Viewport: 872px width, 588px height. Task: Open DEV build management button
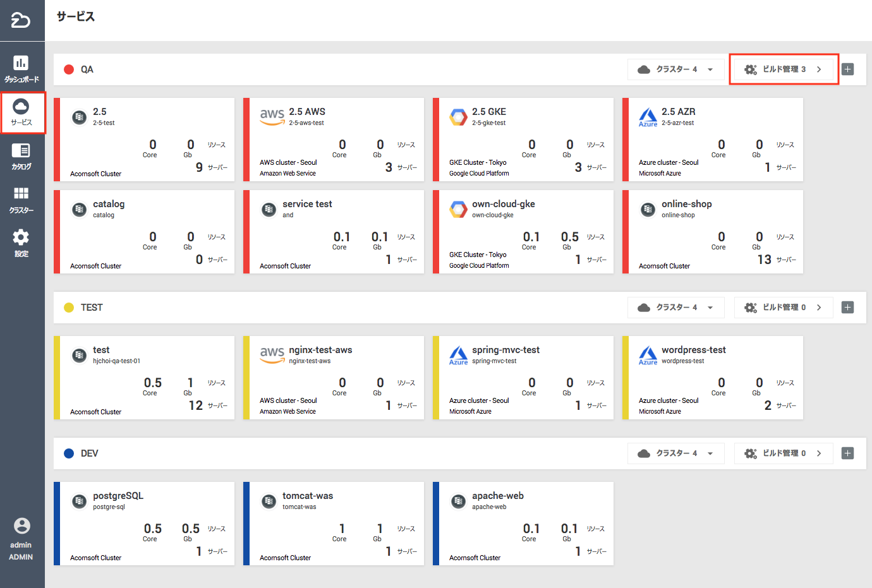click(784, 453)
